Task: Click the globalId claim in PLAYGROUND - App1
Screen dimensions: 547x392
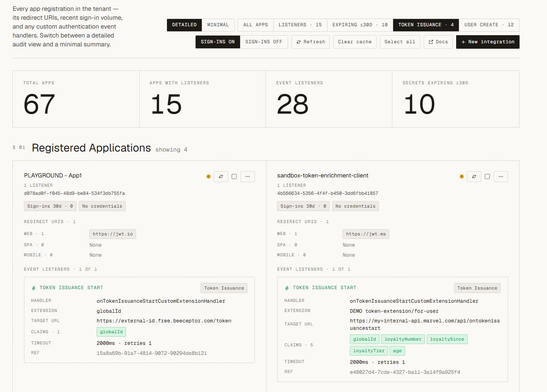Action: coord(111,332)
